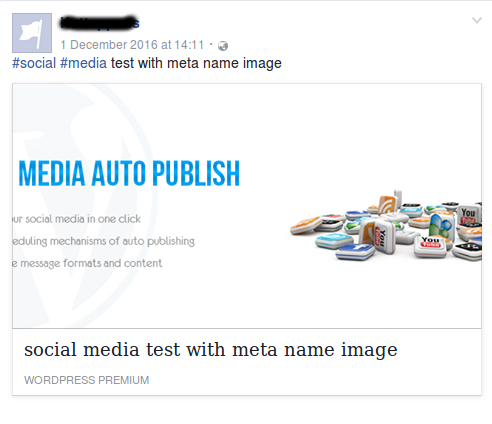Image resolution: width=492 pixels, height=424 pixels.
Task: Open the redacted page name link
Action: [x=99, y=23]
